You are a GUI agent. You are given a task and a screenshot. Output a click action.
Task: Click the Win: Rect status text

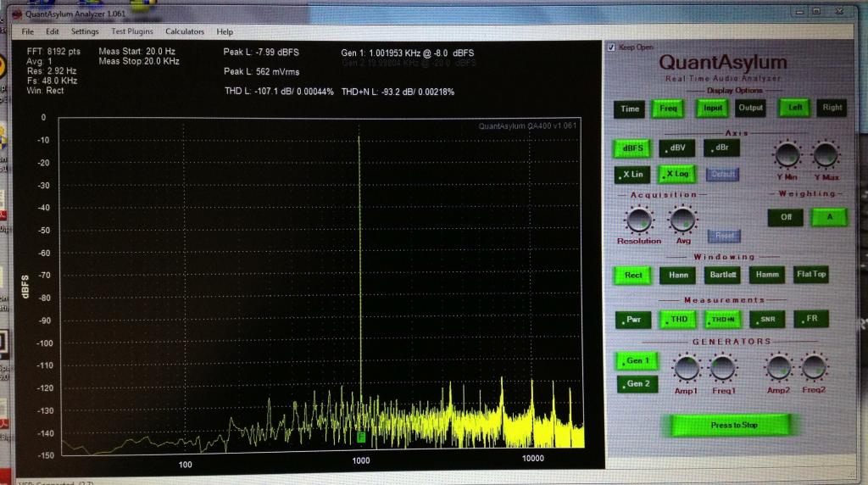tap(45, 90)
